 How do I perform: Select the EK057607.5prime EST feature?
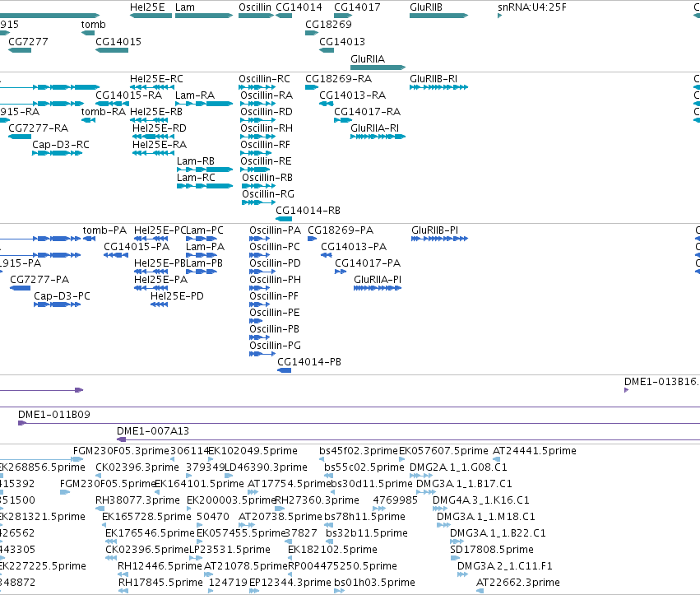click(x=402, y=459)
